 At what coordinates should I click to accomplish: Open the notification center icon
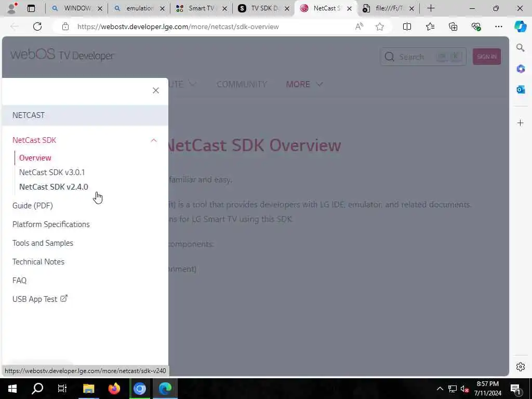515,389
